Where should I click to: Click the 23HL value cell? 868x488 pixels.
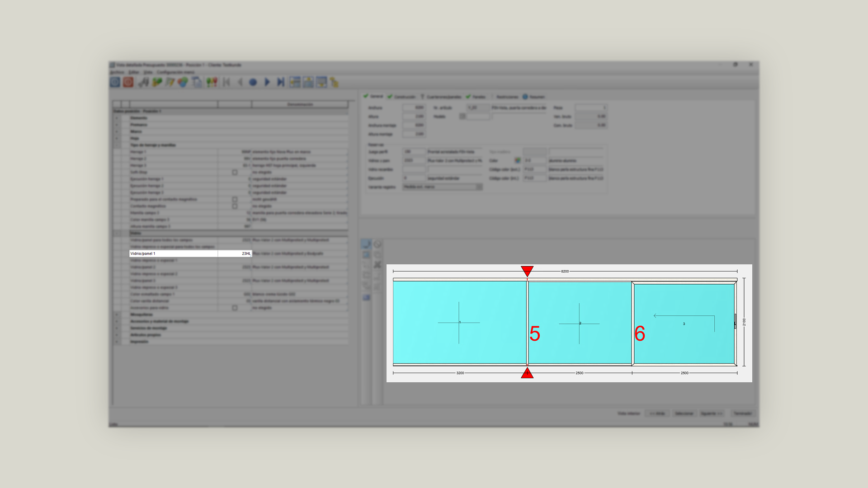point(235,253)
